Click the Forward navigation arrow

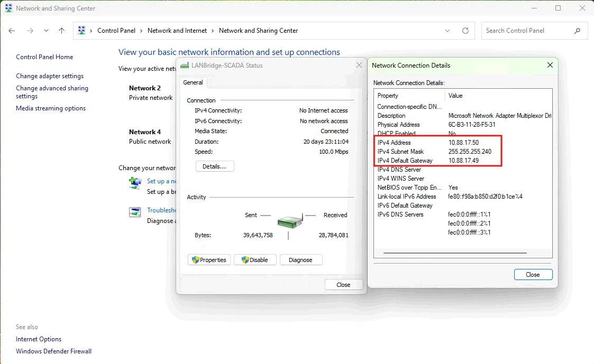30,31
